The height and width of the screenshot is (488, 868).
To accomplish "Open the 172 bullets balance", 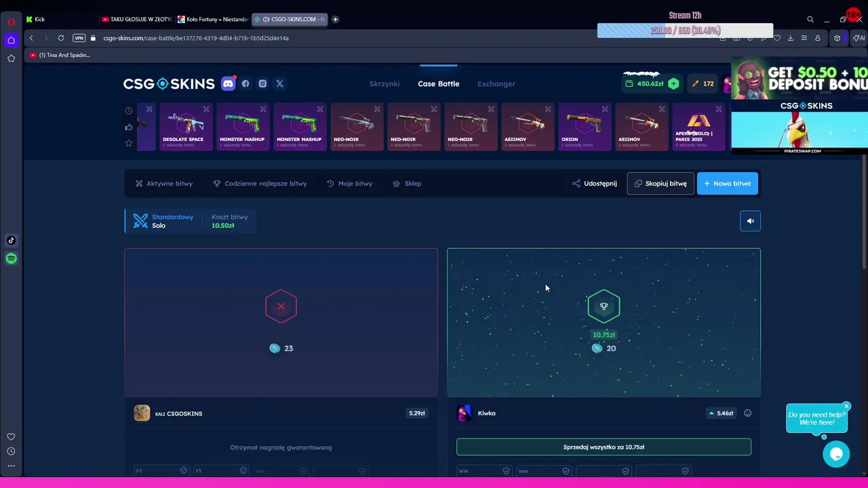I will coord(703,83).
